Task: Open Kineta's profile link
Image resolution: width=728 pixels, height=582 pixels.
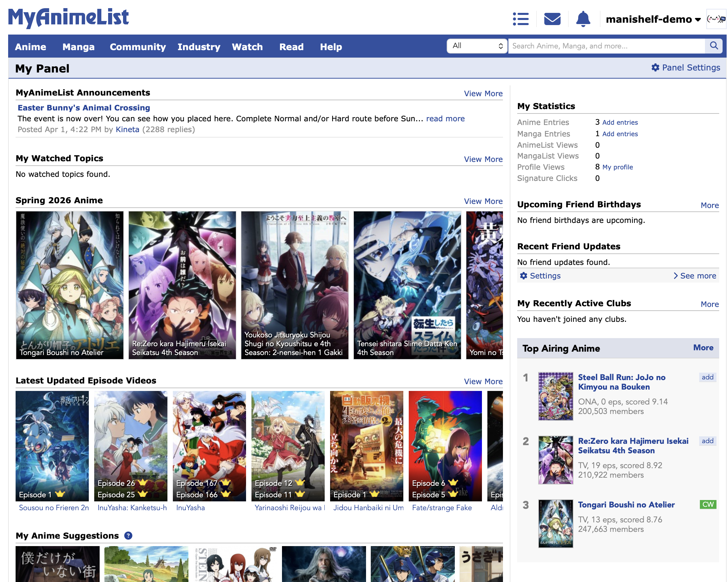Action: [127, 129]
